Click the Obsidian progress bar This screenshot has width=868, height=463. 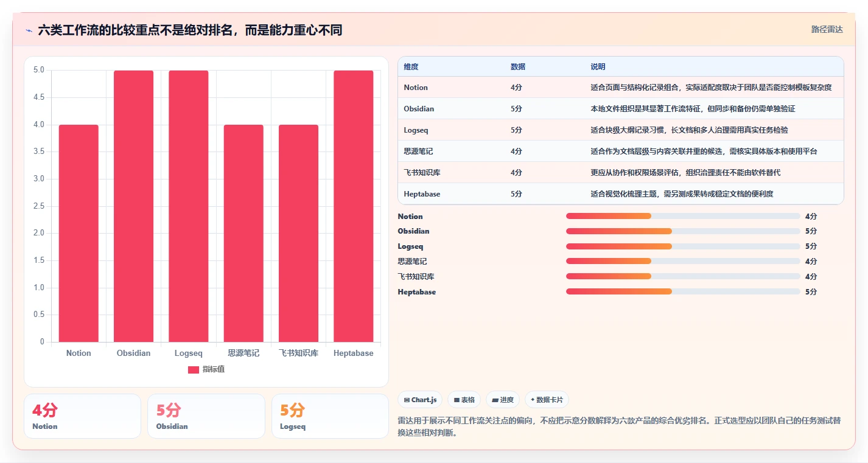(683, 231)
